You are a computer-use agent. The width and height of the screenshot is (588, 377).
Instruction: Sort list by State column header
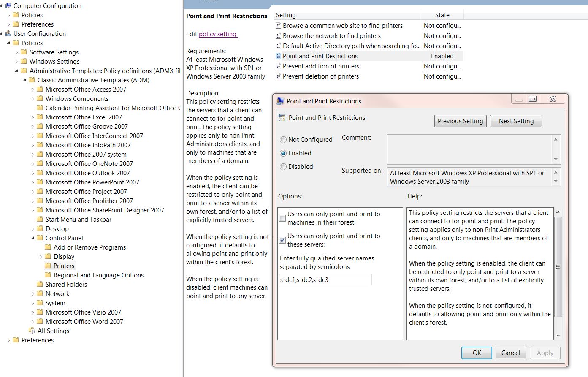pyautogui.click(x=442, y=15)
